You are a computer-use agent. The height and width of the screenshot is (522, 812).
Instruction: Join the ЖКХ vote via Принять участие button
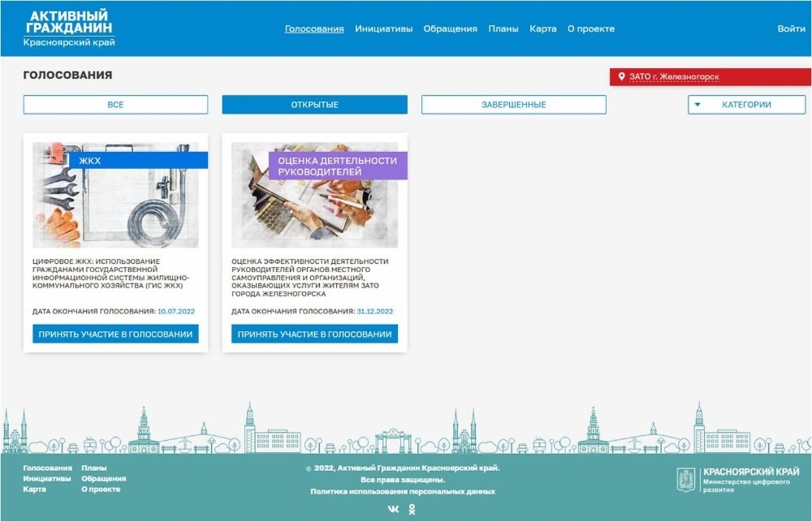(x=115, y=334)
